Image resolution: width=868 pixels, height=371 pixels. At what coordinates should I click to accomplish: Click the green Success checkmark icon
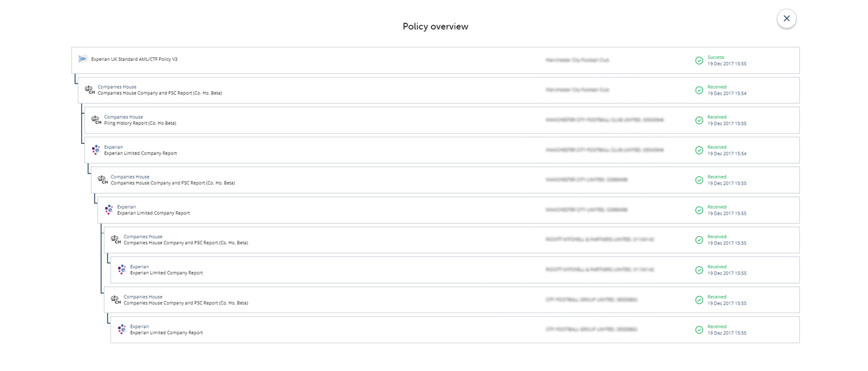[x=699, y=60]
